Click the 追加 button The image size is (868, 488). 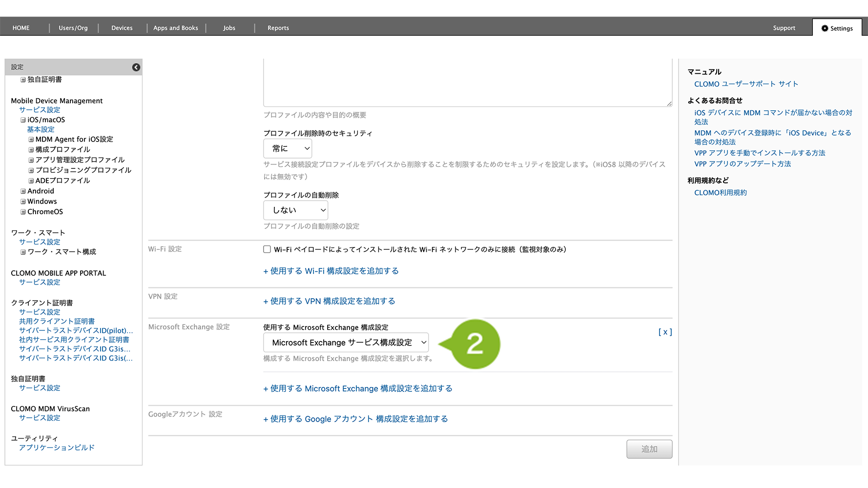pyautogui.click(x=649, y=449)
